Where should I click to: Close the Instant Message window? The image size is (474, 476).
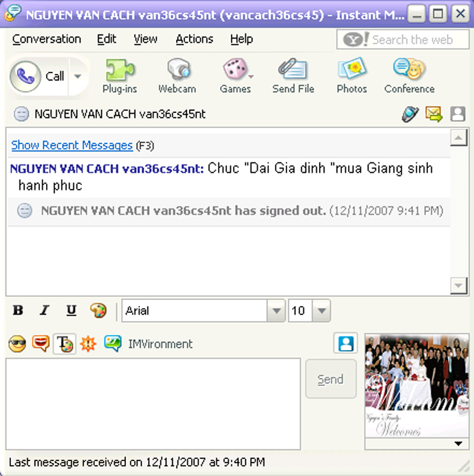point(460,14)
